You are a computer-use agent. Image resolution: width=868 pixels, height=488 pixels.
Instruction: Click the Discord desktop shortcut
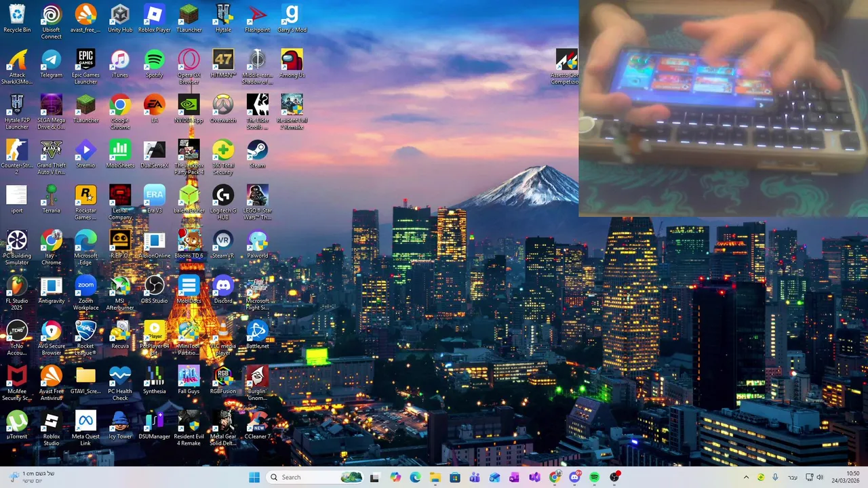[223, 289]
